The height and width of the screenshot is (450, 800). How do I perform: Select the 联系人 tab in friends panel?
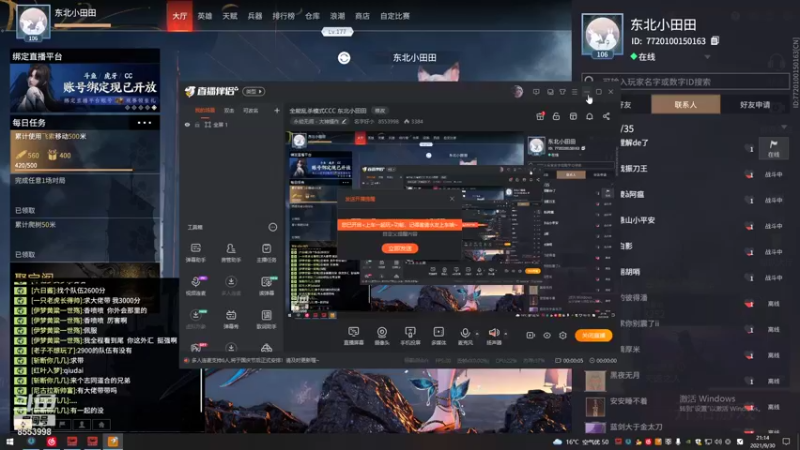tap(685, 105)
